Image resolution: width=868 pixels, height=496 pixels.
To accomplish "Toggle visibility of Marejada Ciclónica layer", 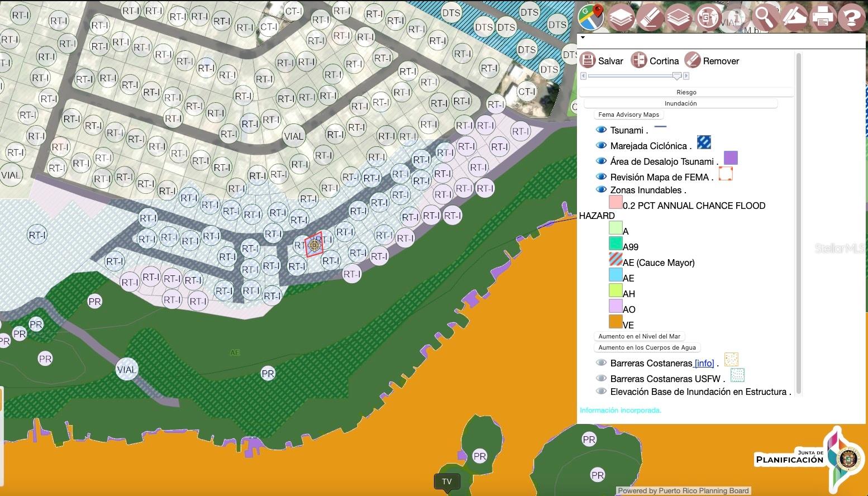I will coord(601,146).
